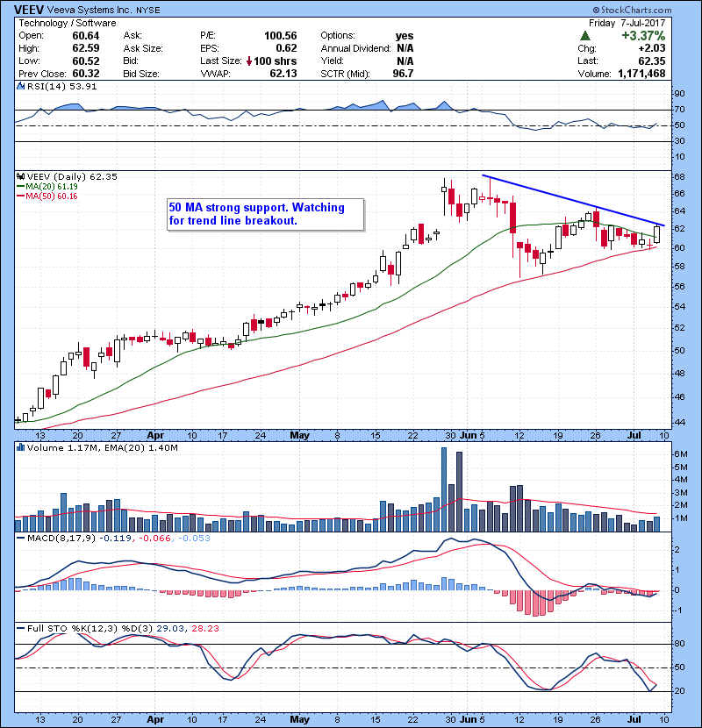Screen dimensions: 702x728
Task: Click the red down arrow beside 100 shrs
Action: 249,61
